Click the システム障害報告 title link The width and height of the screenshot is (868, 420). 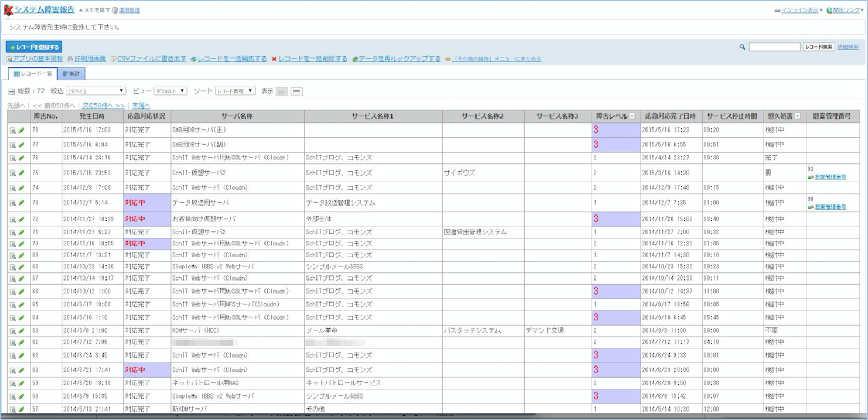(44, 10)
